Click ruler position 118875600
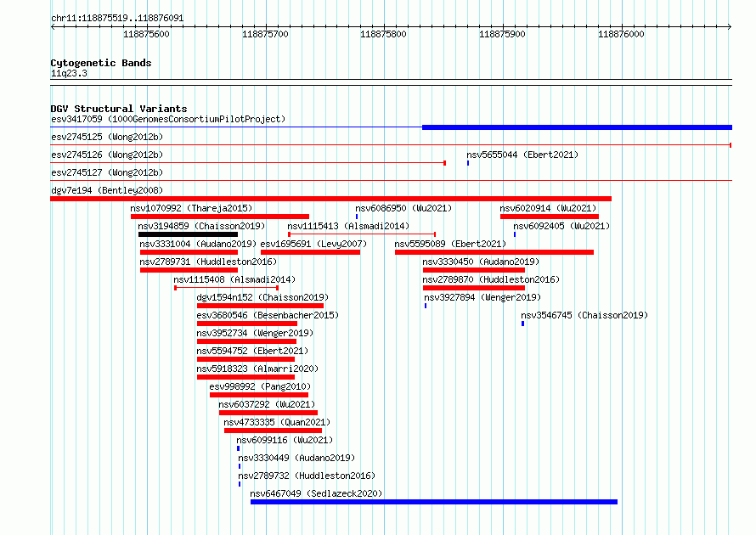Image resolution: width=756 pixels, height=535 pixels. [147, 34]
